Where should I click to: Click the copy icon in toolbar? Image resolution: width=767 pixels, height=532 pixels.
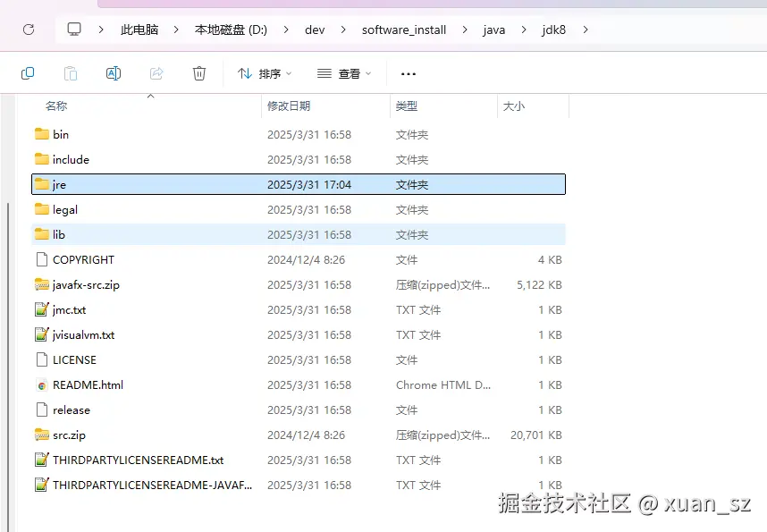28,73
